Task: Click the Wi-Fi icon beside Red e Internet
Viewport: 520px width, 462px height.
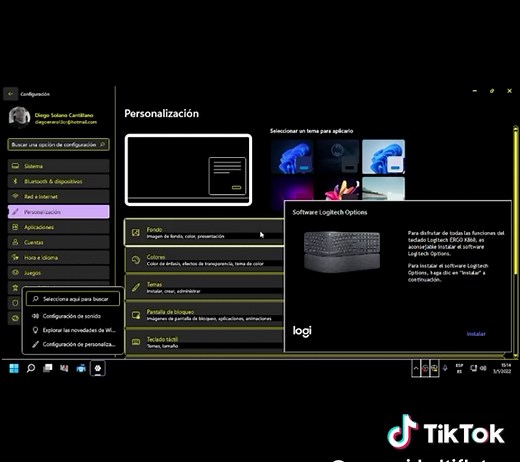Action: click(15, 196)
